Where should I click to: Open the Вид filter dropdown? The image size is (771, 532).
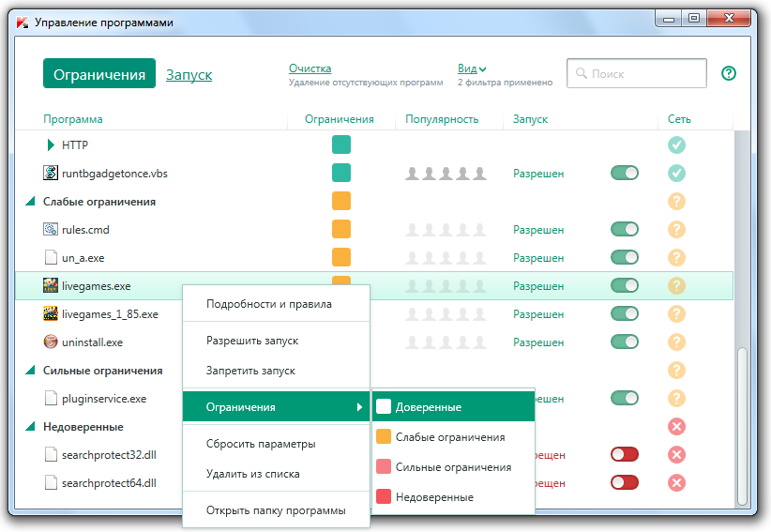pos(472,68)
